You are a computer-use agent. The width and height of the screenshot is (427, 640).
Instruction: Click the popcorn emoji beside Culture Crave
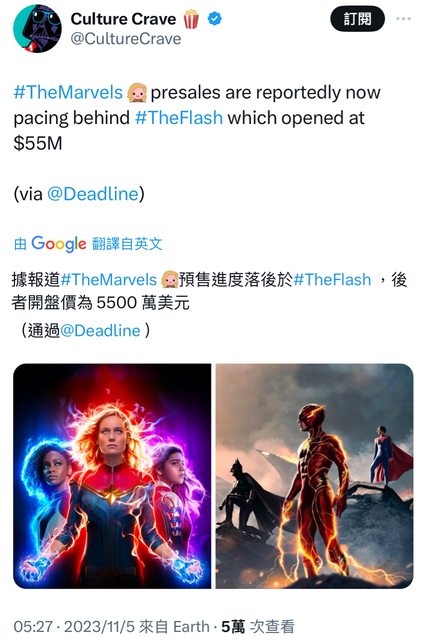[191, 19]
